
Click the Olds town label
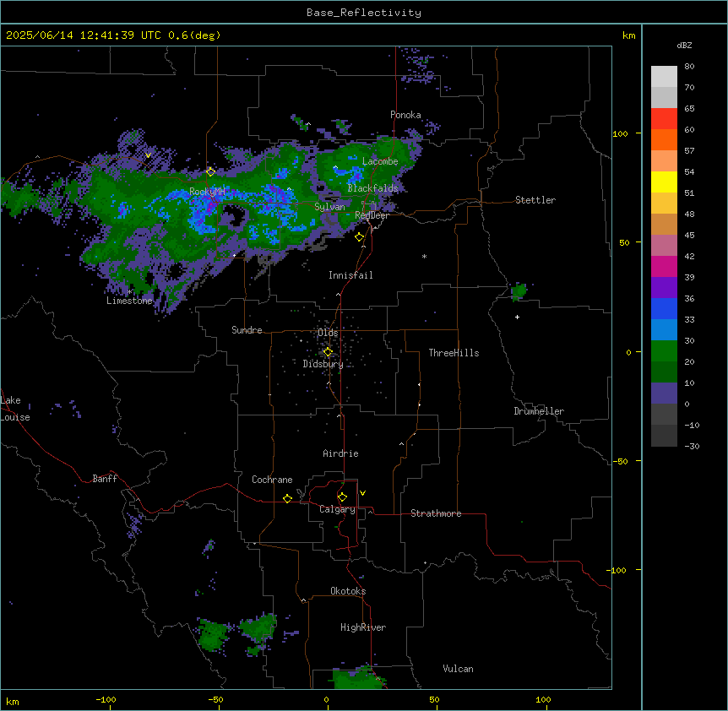pyautogui.click(x=328, y=333)
